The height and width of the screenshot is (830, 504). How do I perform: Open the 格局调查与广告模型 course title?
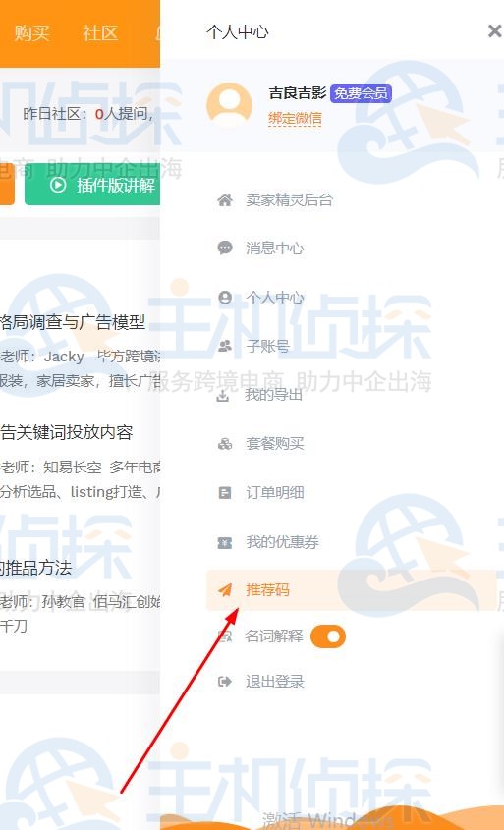[73, 322]
